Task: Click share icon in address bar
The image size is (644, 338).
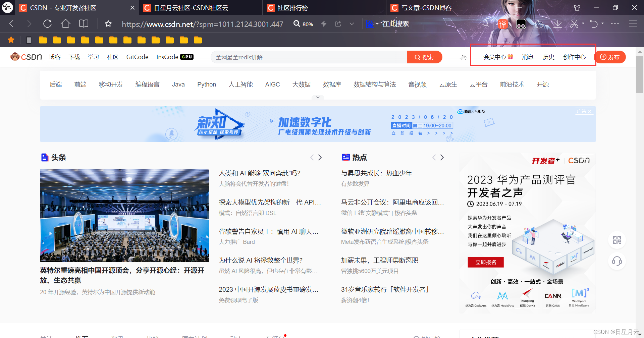Action: pos(338,24)
